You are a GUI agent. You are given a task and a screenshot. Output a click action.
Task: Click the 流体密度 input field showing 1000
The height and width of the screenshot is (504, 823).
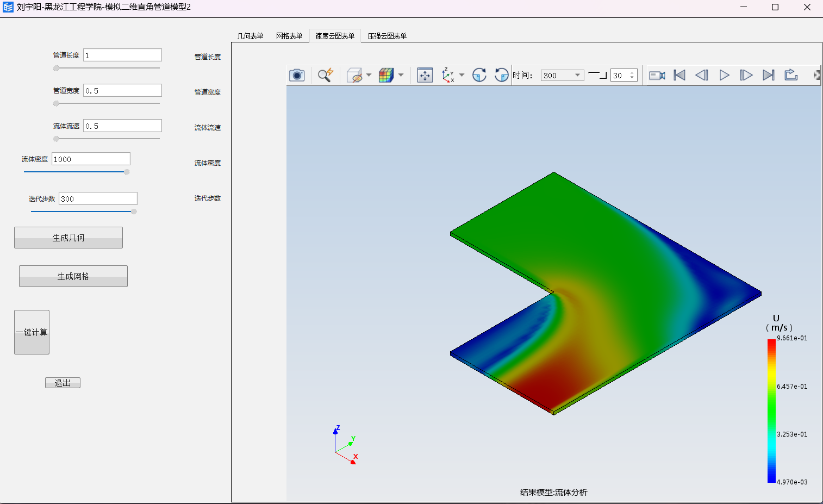pos(91,159)
